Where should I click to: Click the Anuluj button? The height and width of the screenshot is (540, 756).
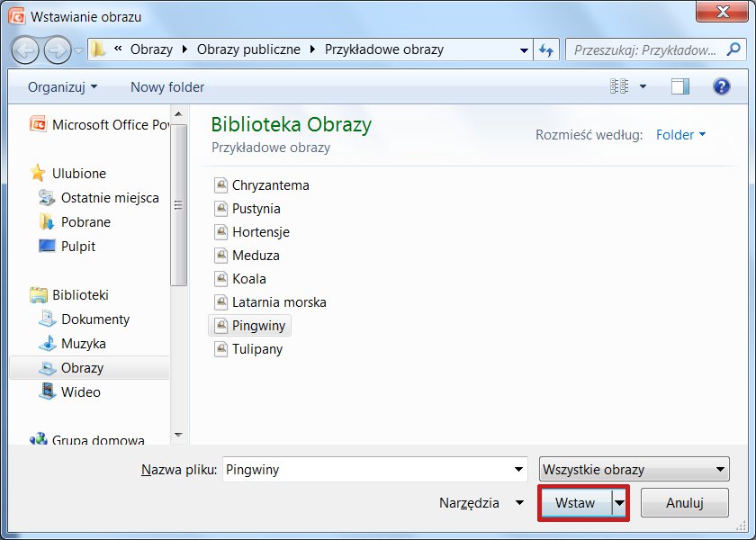point(685,503)
